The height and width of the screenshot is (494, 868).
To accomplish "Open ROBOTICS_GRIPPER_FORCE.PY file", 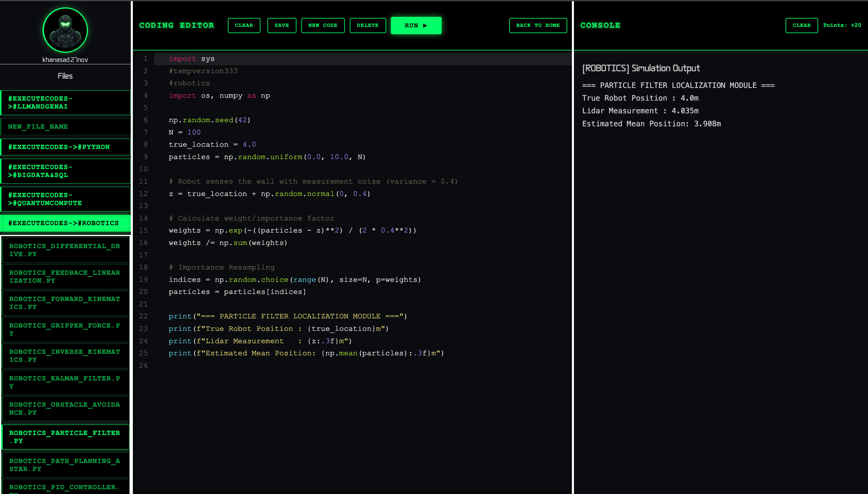I will coord(66,329).
